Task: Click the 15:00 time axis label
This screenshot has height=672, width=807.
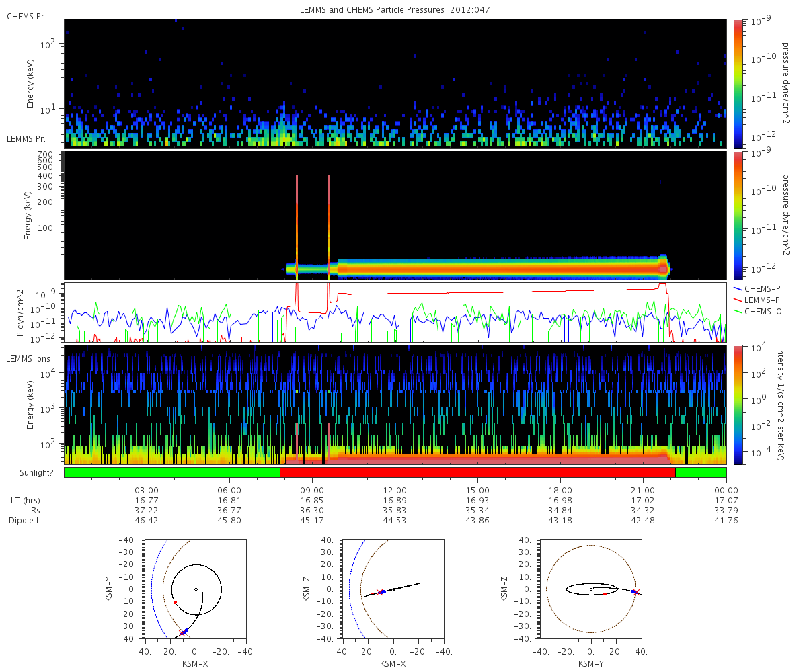Action: click(x=477, y=490)
